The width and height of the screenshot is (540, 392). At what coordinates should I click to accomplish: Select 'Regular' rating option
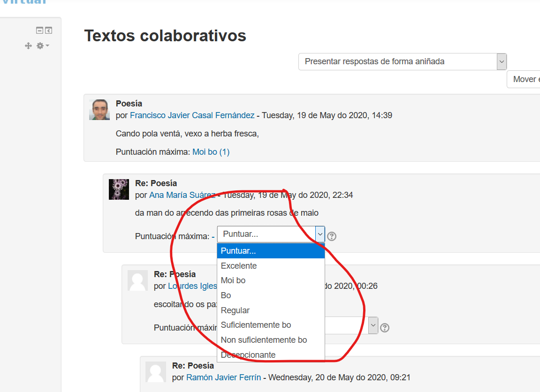point(235,310)
